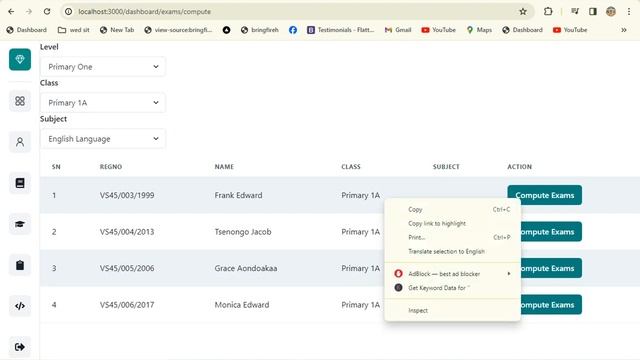The width and height of the screenshot is (640, 360).
Task: Open the Class dropdown showing Primary 1A
Action: 103,102
